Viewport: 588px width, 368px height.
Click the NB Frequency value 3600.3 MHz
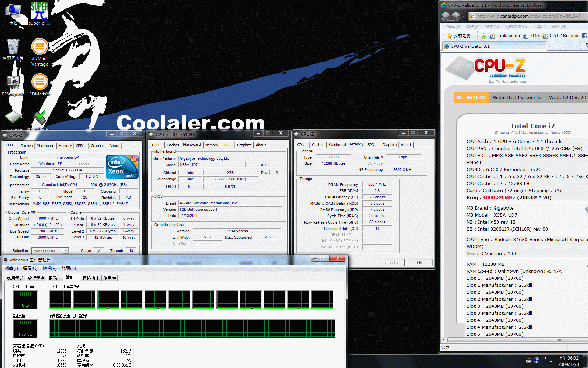403,170
